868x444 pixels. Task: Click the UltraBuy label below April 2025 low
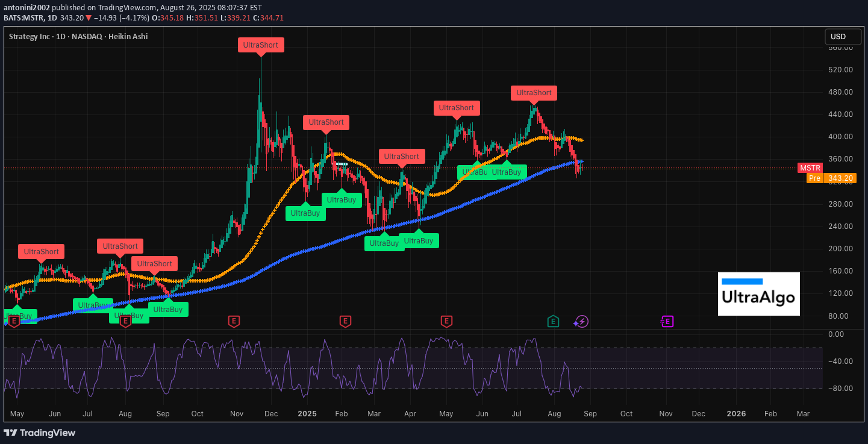click(x=419, y=241)
